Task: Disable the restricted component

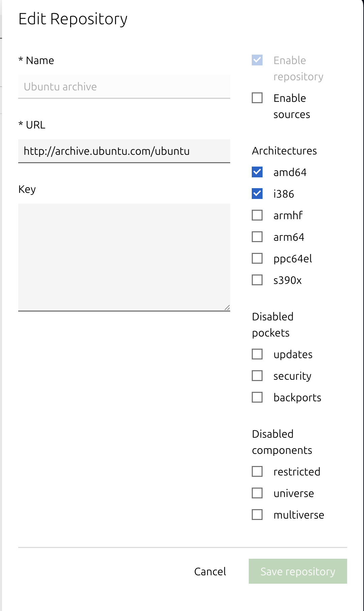Action: [x=257, y=471]
